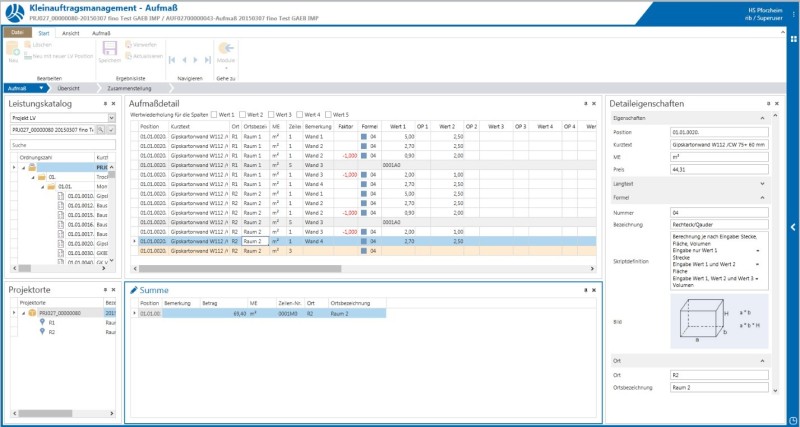The image size is (800, 427).
Task: Jump to last record navigation arrow
Action: pos(208,60)
